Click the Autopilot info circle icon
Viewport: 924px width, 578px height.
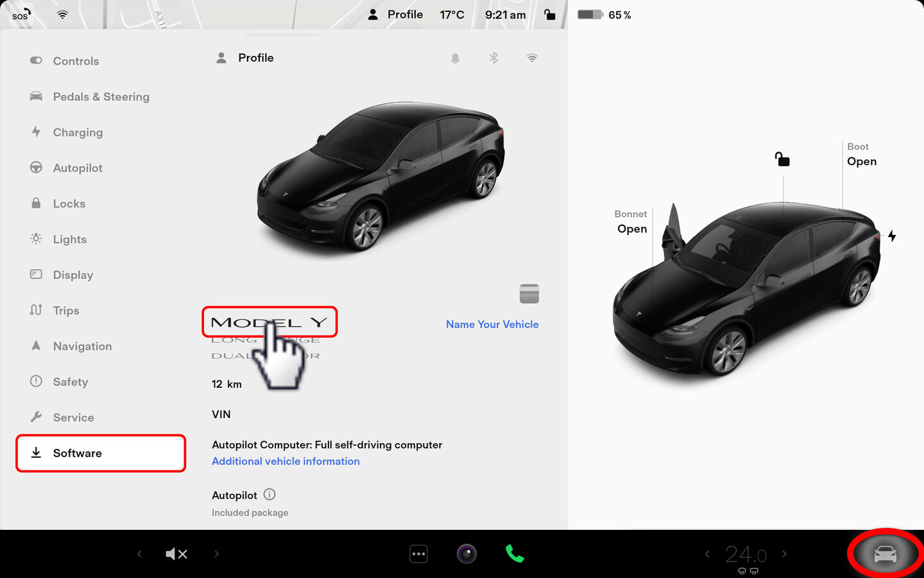pos(269,495)
